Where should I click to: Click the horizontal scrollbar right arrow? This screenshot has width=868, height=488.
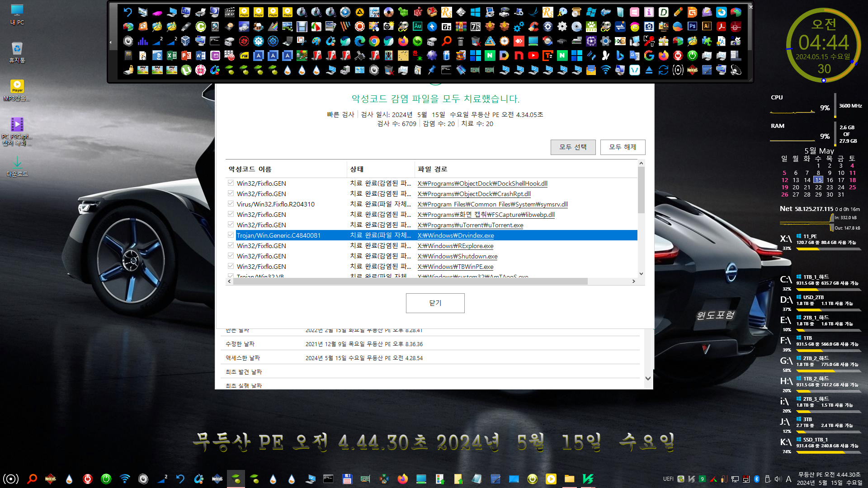pos(633,281)
